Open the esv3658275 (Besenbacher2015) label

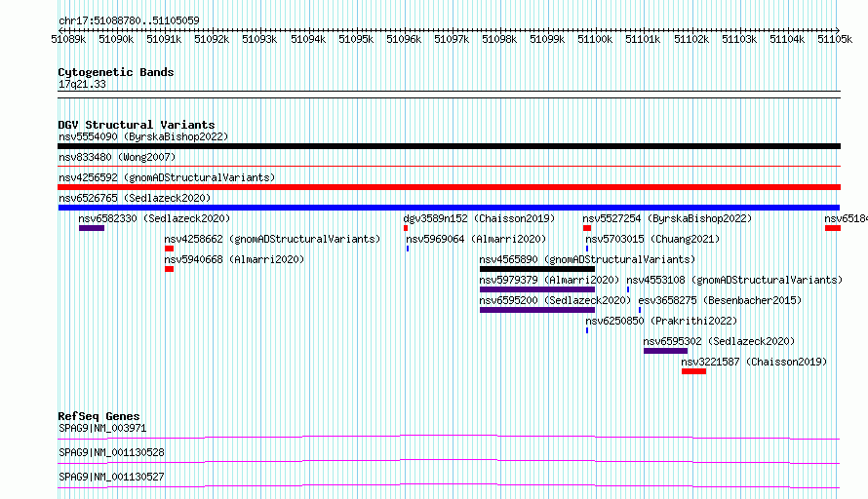(x=720, y=300)
